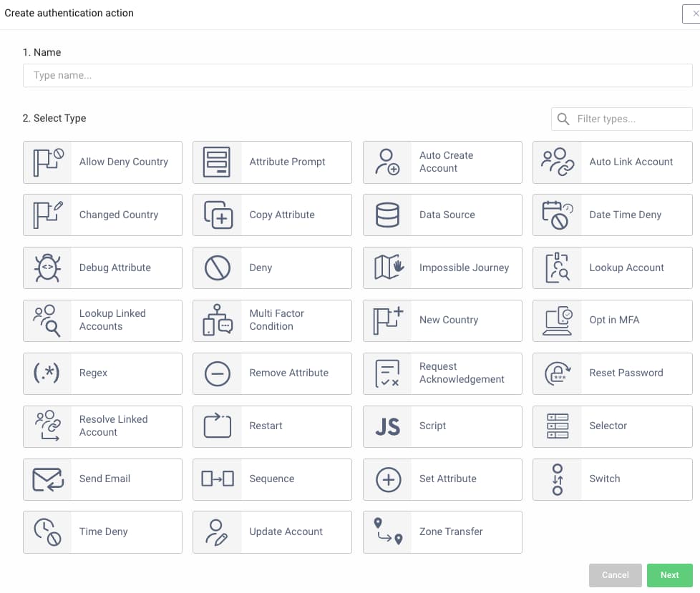Close the Create authentication action dialog
This screenshot has width=700, height=593.
[x=693, y=13]
